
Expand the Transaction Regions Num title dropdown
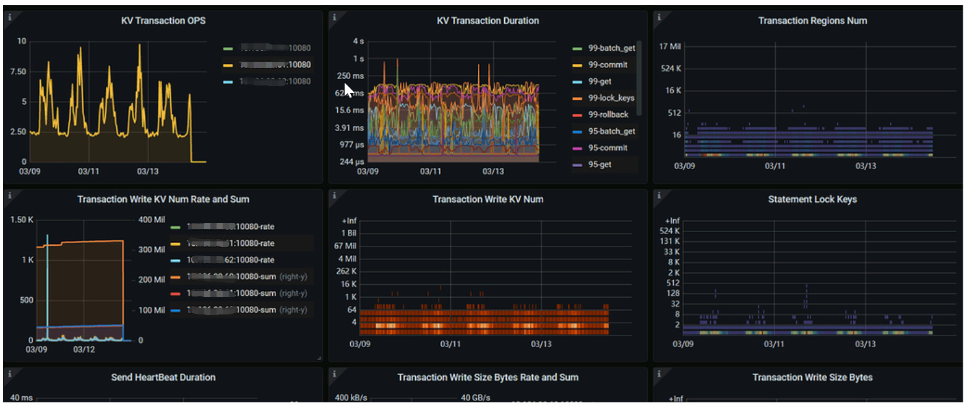coord(812,21)
